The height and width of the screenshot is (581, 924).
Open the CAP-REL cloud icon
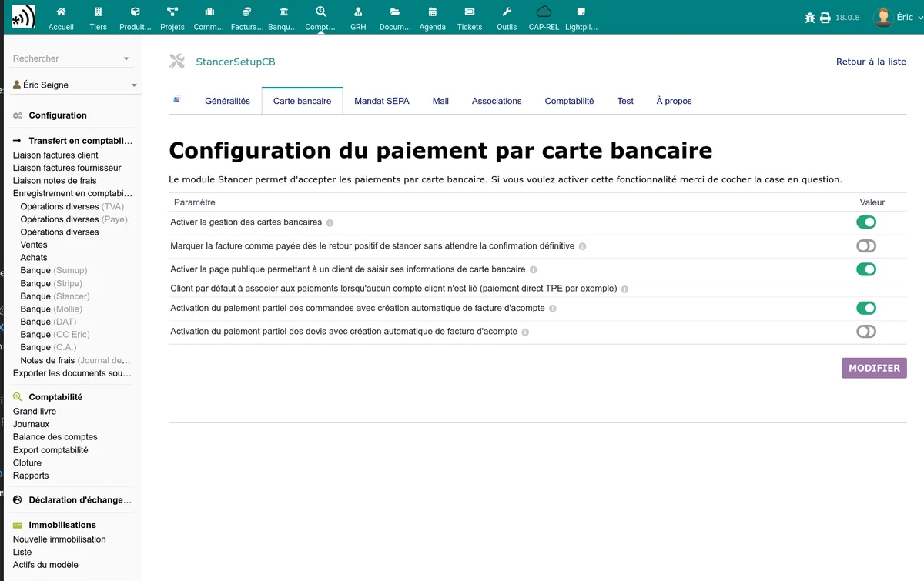(544, 12)
